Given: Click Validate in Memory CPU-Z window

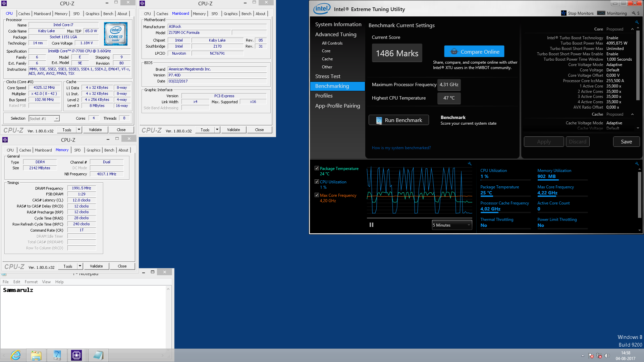Looking at the screenshot, I should click(96, 266).
